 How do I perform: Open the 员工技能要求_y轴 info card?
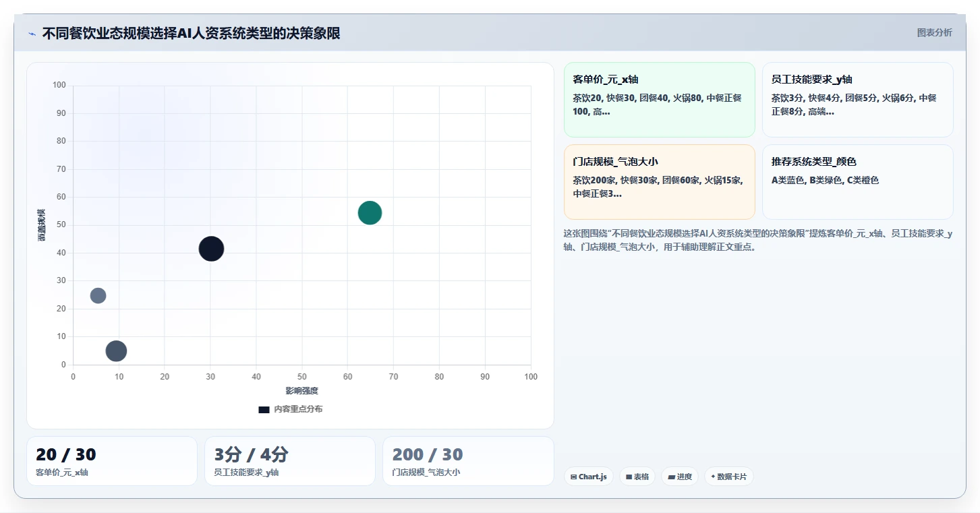tap(858, 100)
